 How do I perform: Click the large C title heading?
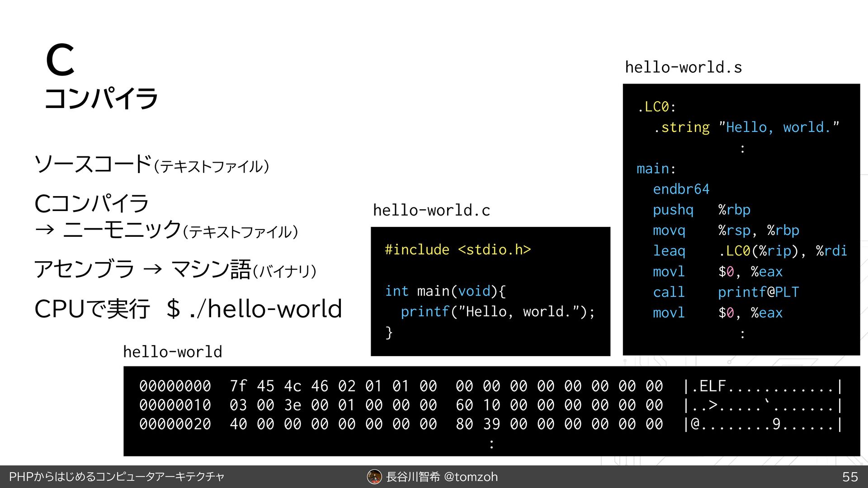(x=60, y=60)
